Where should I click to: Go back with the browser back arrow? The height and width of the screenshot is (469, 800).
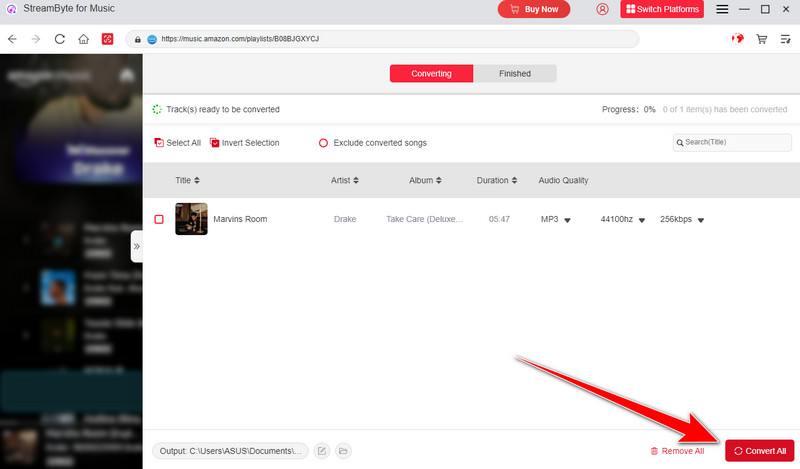point(12,39)
